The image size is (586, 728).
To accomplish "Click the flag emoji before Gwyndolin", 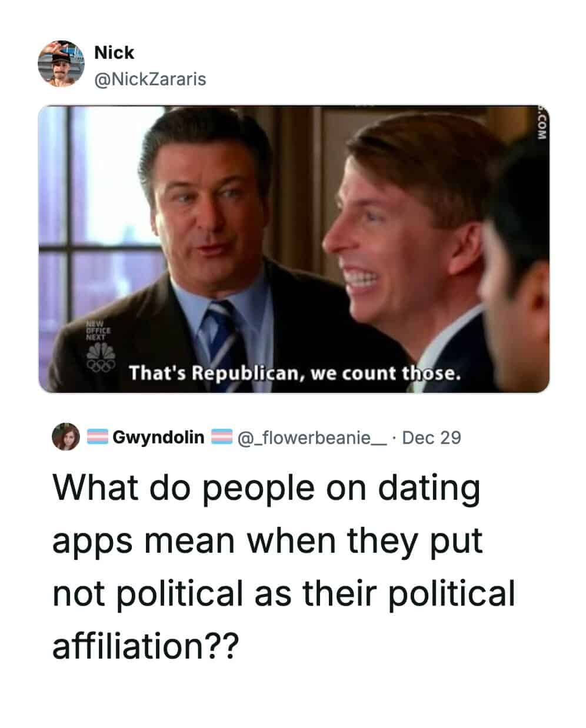I will [x=97, y=438].
